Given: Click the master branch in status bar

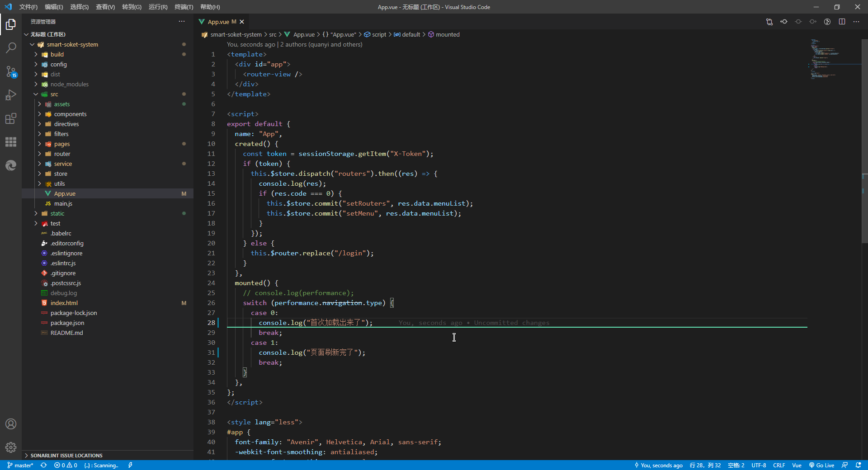Looking at the screenshot, I should (20, 465).
